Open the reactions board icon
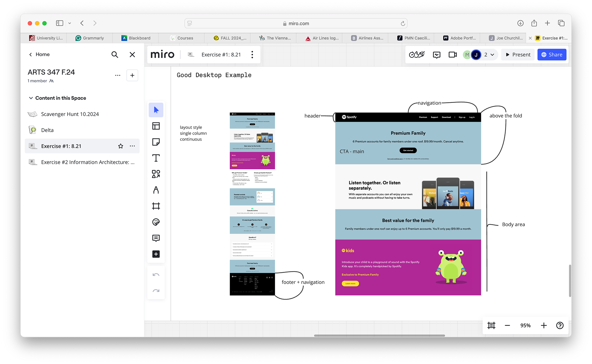 coord(437,55)
